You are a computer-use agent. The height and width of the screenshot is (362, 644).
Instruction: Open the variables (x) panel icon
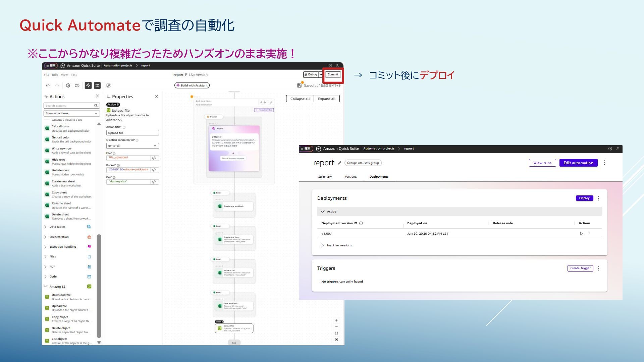[x=77, y=85]
